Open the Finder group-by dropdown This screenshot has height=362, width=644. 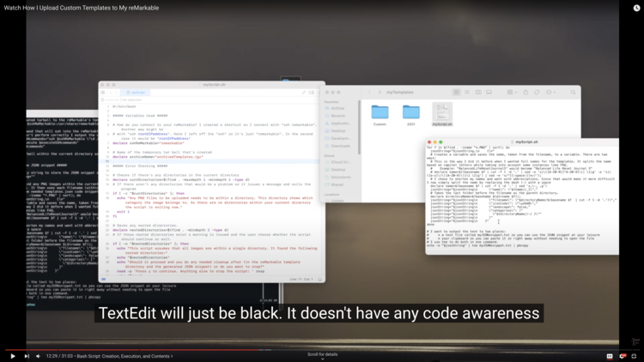click(x=512, y=93)
